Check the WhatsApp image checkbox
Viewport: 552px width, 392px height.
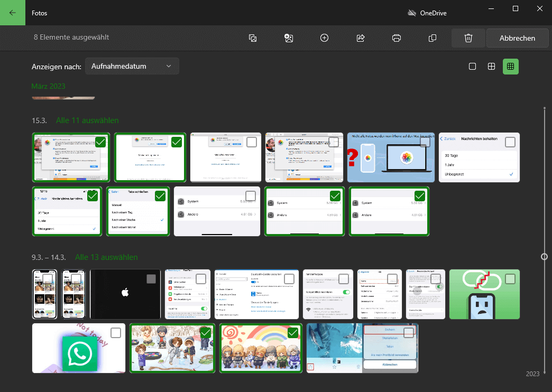[116, 333]
